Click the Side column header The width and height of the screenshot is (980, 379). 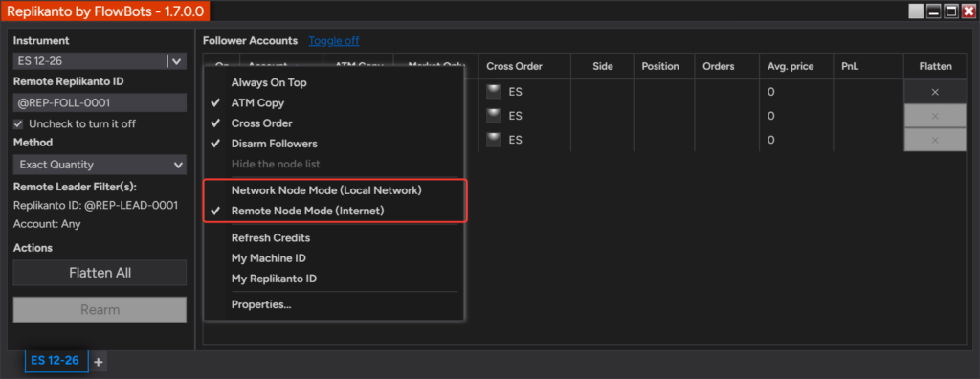pos(603,66)
